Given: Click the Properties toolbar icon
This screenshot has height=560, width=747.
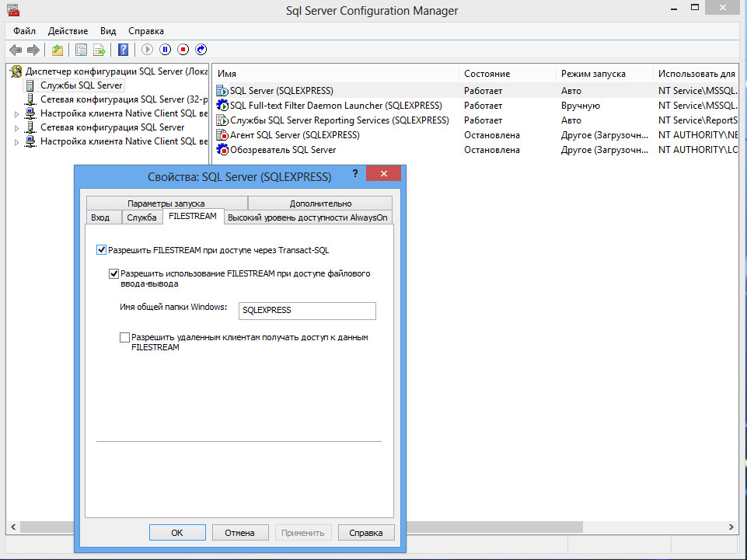Looking at the screenshot, I should coord(81,50).
